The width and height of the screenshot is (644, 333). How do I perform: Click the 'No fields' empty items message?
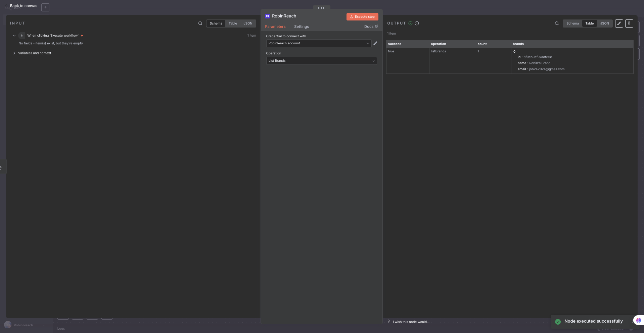pyautogui.click(x=51, y=43)
